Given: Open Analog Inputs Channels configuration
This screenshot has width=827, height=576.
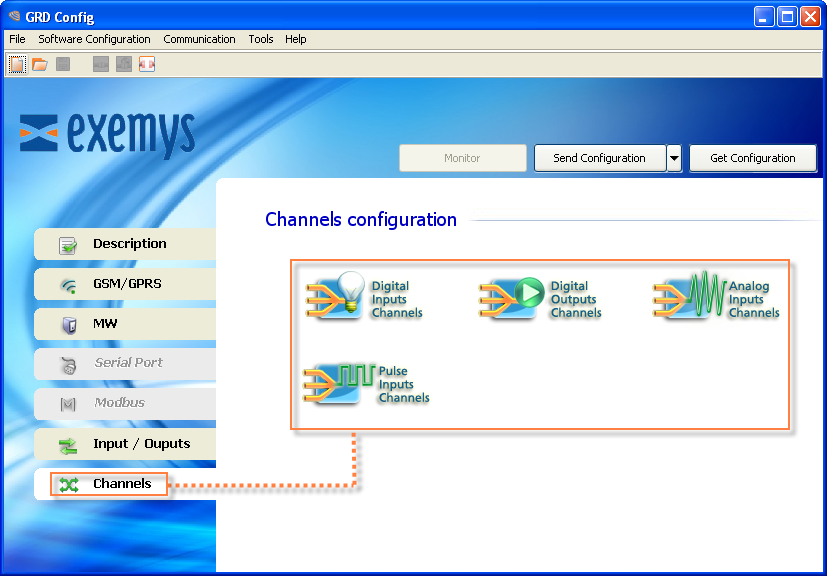Looking at the screenshot, I should click(x=716, y=298).
